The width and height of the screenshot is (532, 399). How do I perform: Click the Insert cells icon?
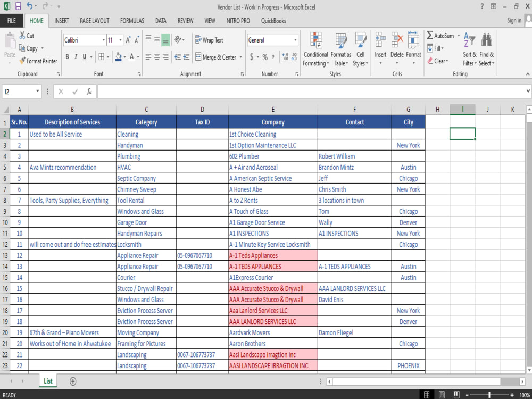380,40
